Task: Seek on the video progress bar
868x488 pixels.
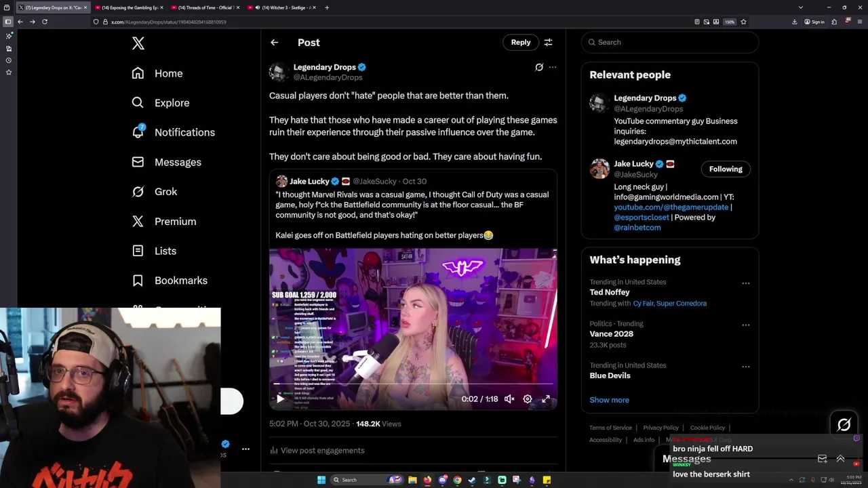Action: pos(413,384)
